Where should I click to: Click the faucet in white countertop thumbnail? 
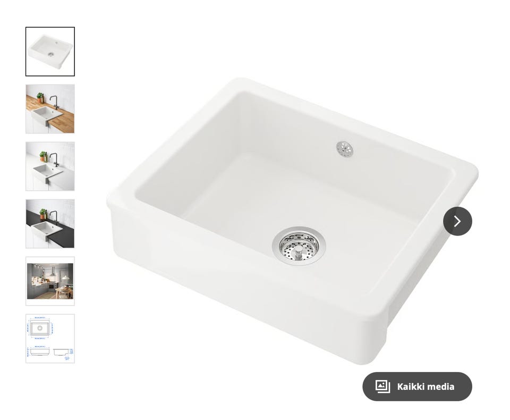click(55, 159)
